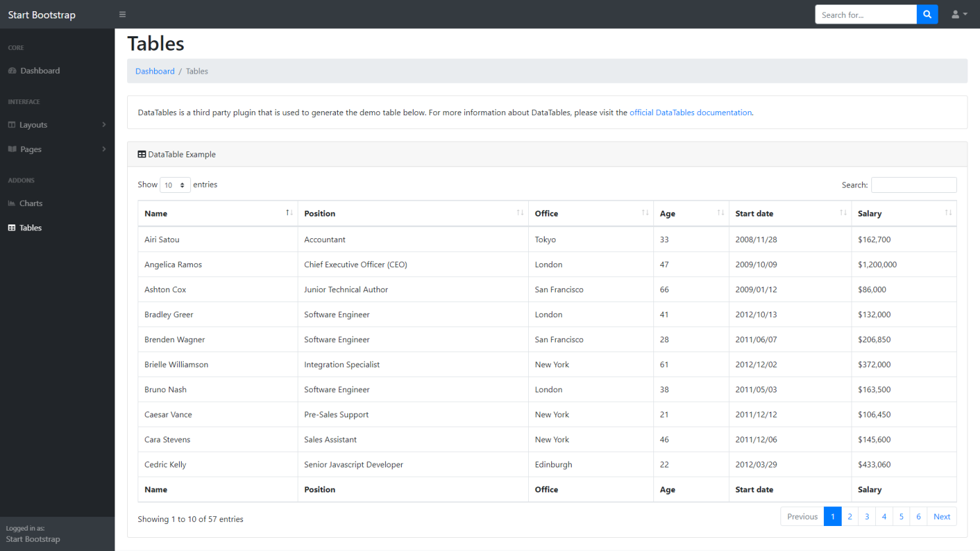Open the Show entries count dropdown
The width and height of the screenshot is (980, 551).
coord(175,185)
